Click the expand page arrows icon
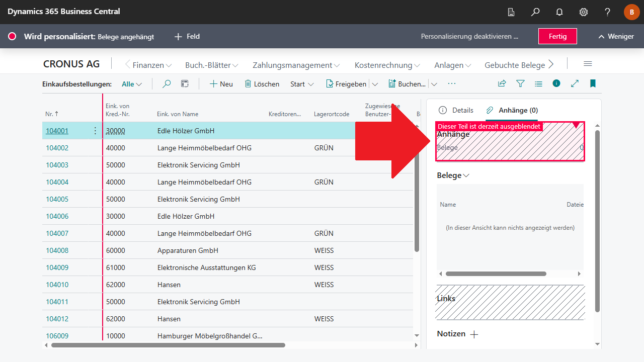This screenshot has width=644, height=362. (575, 84)
